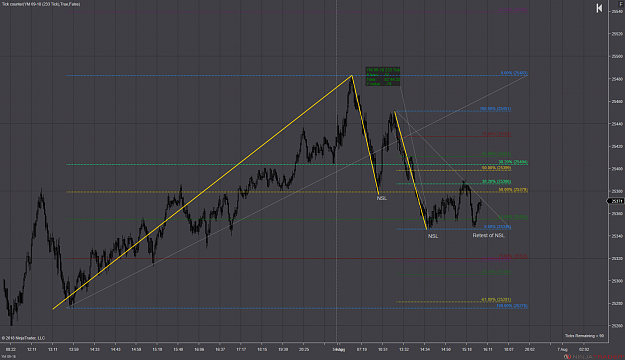The height and width of the screenshot is (360, 625).
Task: Click the 08:22 time axis label
Action: pyautogui.click(x=11, y=349)
